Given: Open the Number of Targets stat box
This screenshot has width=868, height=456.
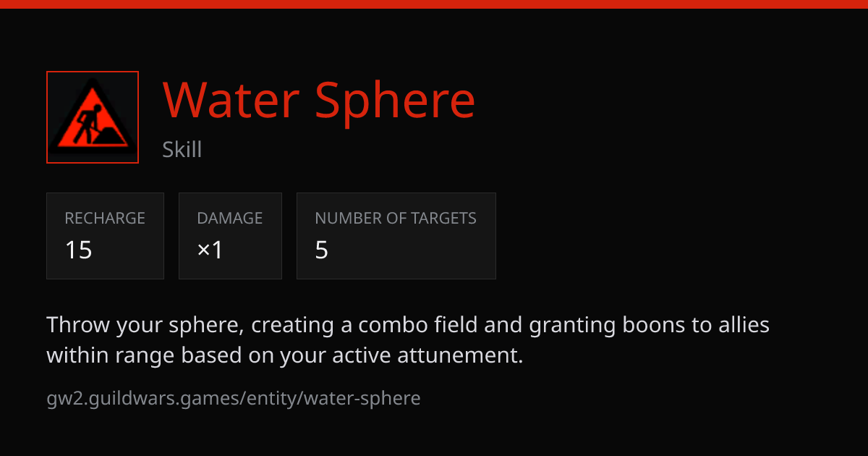Looking at the screenshot, I should point(396,236).
